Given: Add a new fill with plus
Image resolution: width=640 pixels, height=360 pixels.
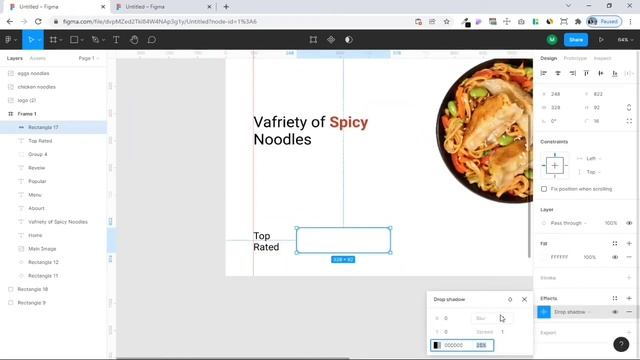Looking at the screenshot, I should point(629,244).
